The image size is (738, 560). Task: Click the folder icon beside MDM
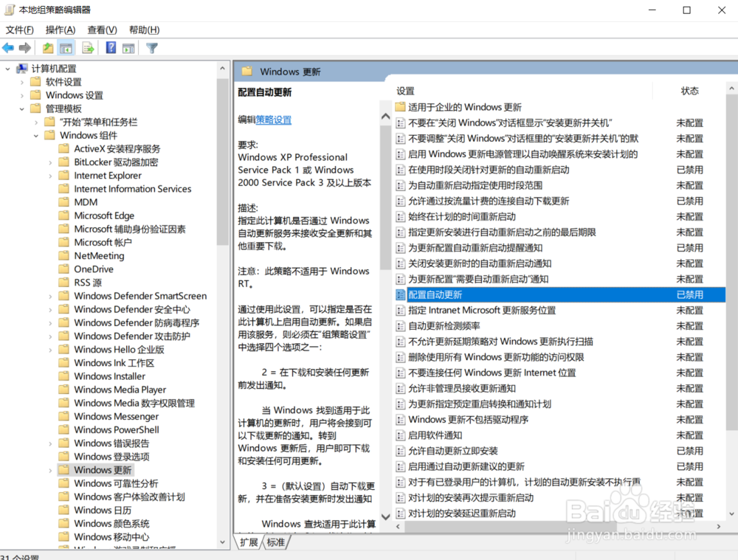coord(63,202)
